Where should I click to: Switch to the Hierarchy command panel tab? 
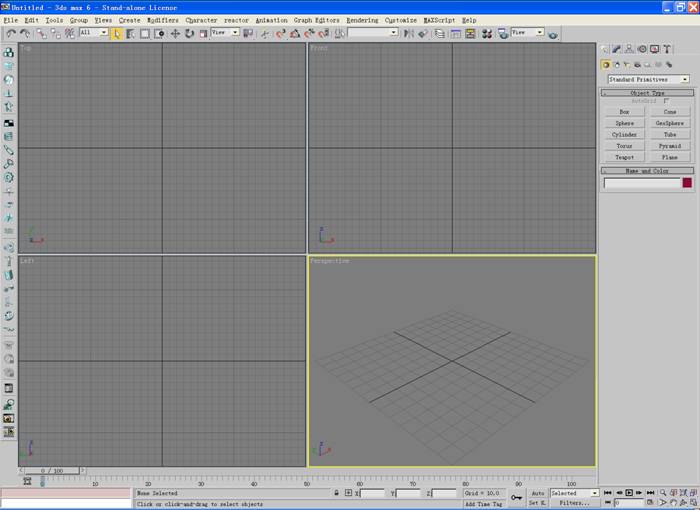(629, 49)
